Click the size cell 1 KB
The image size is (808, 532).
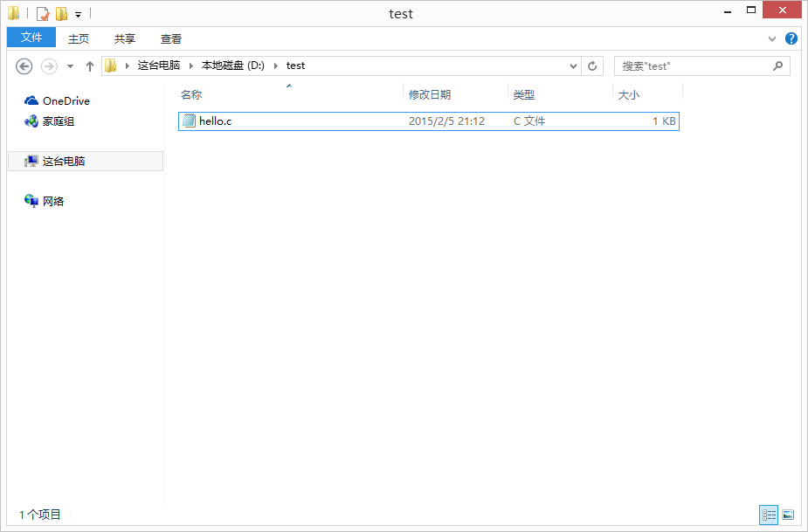point(664,121)
